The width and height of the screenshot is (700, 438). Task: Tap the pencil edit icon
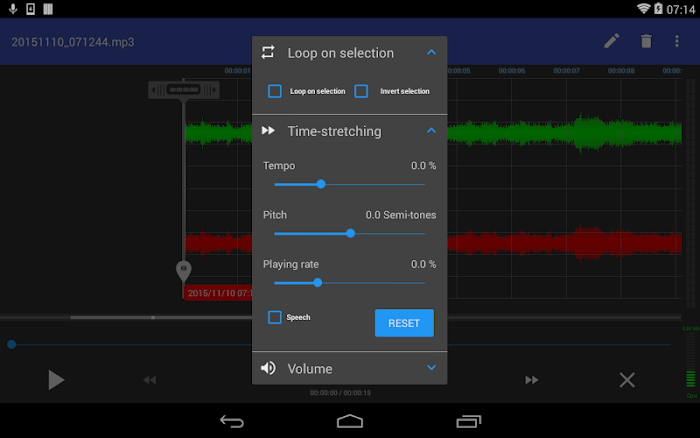612,41
